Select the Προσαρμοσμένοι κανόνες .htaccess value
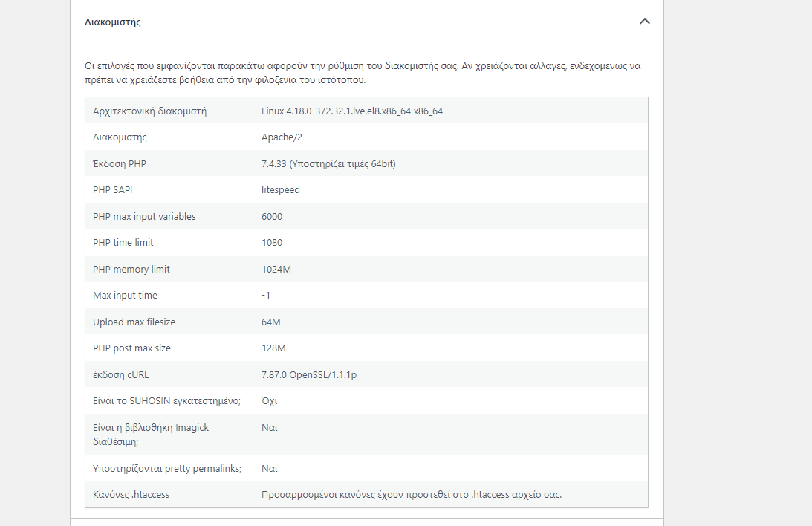 tap(412, 494)
